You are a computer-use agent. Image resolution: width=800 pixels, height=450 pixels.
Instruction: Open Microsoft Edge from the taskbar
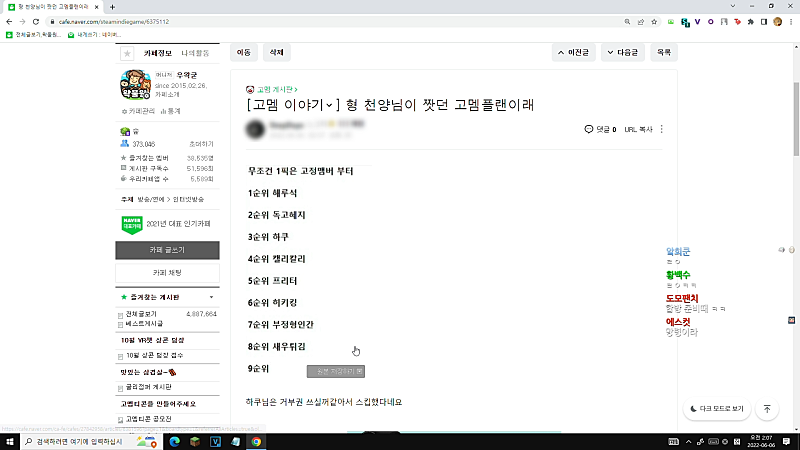(174, 441)
